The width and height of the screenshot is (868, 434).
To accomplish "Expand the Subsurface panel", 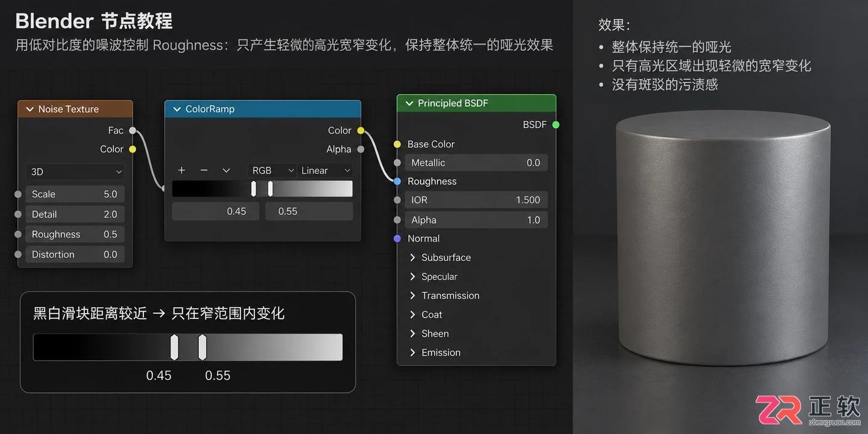I will pos(412,257).
